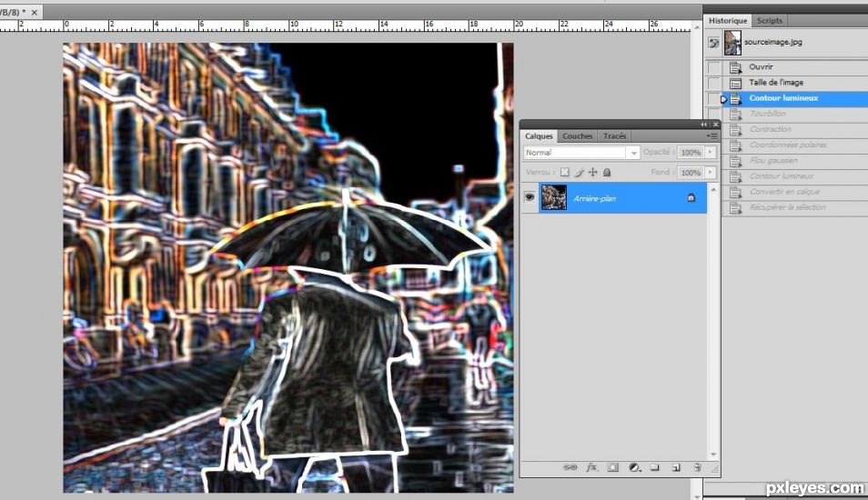Create a new adjustment layer
Screen dimensions: 868x500
(635, 467)
